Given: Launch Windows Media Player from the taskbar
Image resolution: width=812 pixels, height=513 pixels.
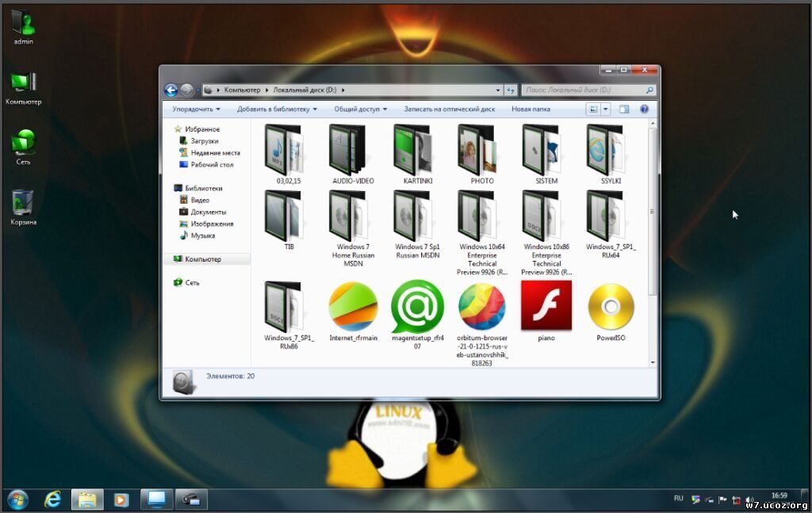Looking at the screenshot, I should tap(121, 500).
